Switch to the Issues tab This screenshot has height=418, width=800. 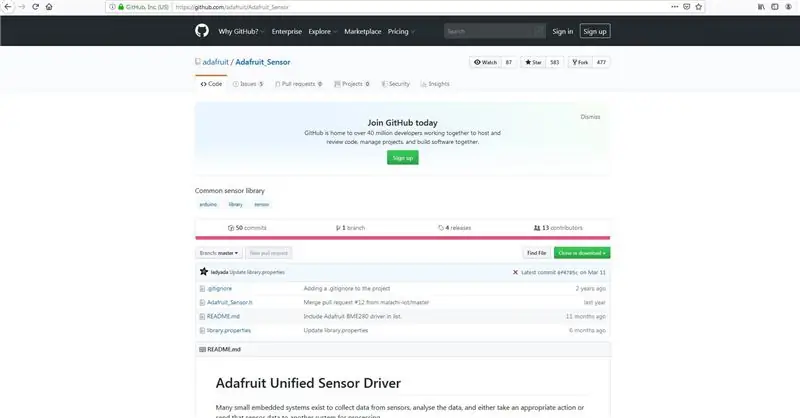pyautogui.click(x=248, y=84)
